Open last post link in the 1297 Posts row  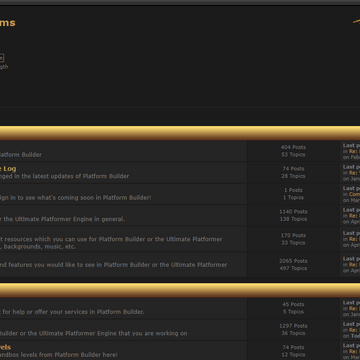click(x=354, y=330)
